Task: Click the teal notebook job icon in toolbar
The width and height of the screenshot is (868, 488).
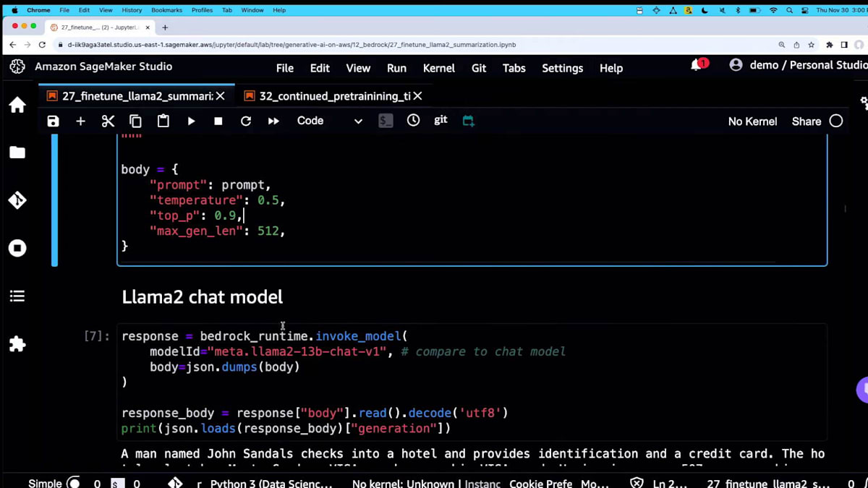Action: (468, 121)
